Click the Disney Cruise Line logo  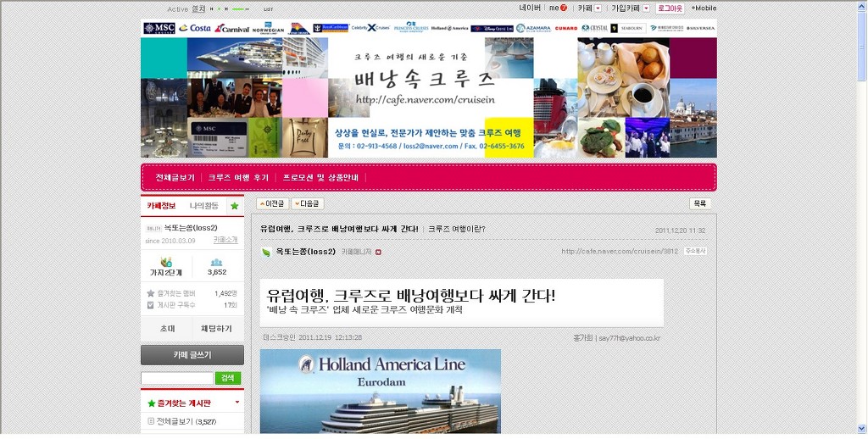pos(492,28)
